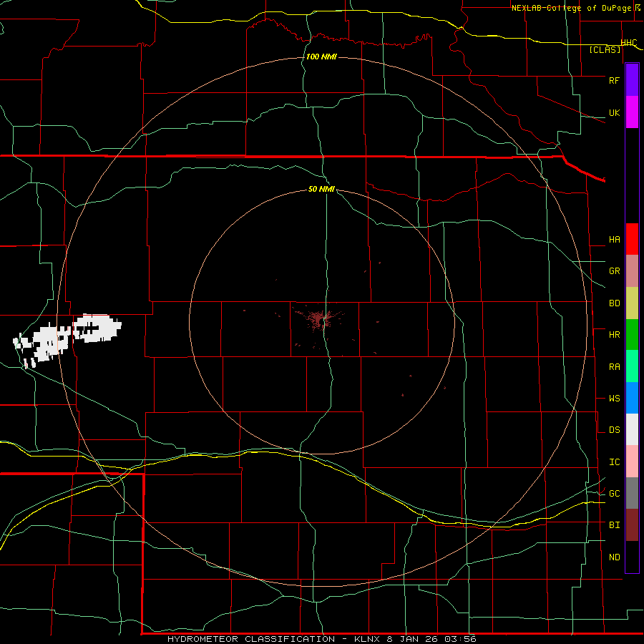
Task: Click the purple RF legend color swatch
Action: (632, 79)
